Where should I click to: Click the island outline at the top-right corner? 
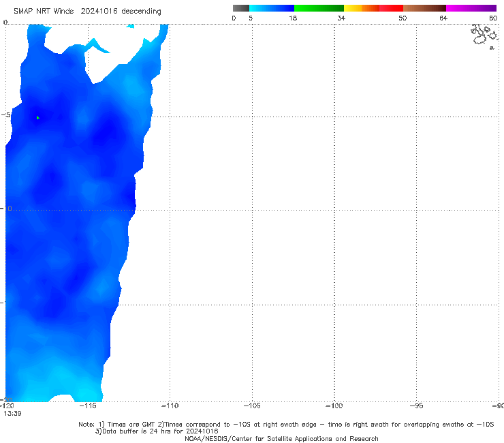tap(485, 36)
